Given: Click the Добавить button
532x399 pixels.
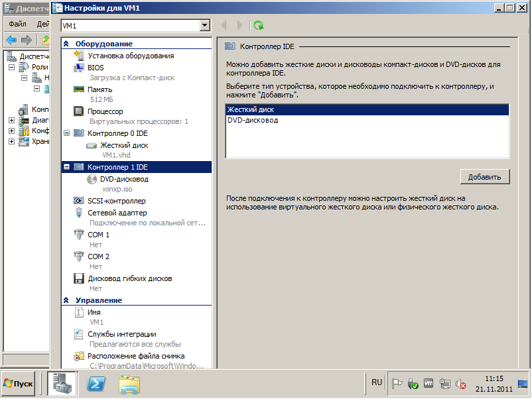Looking at the screenshot, I should (485, 177).
